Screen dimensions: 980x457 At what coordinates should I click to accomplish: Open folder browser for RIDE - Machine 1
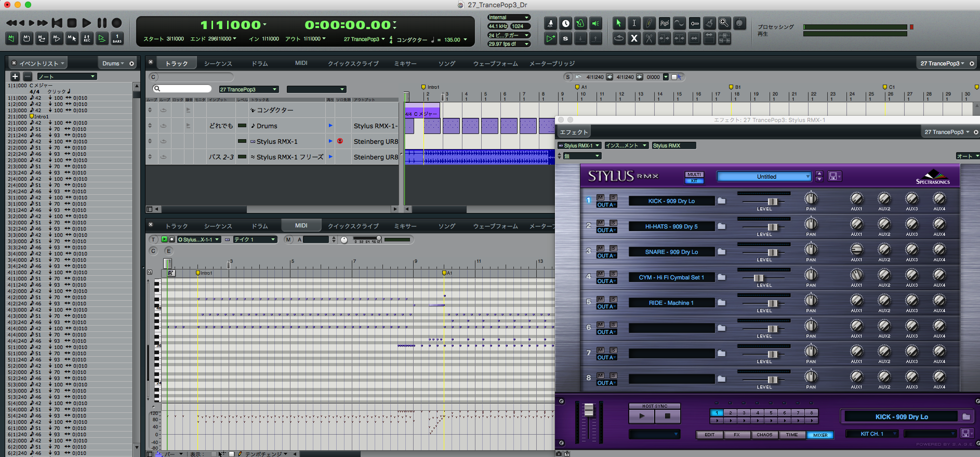coord(722,303)
